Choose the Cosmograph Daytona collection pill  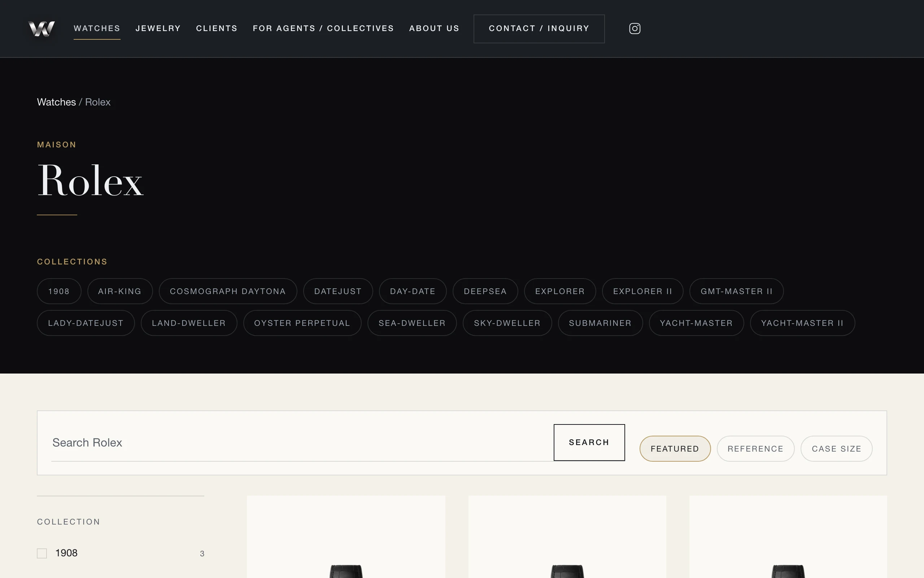[228, 291]
